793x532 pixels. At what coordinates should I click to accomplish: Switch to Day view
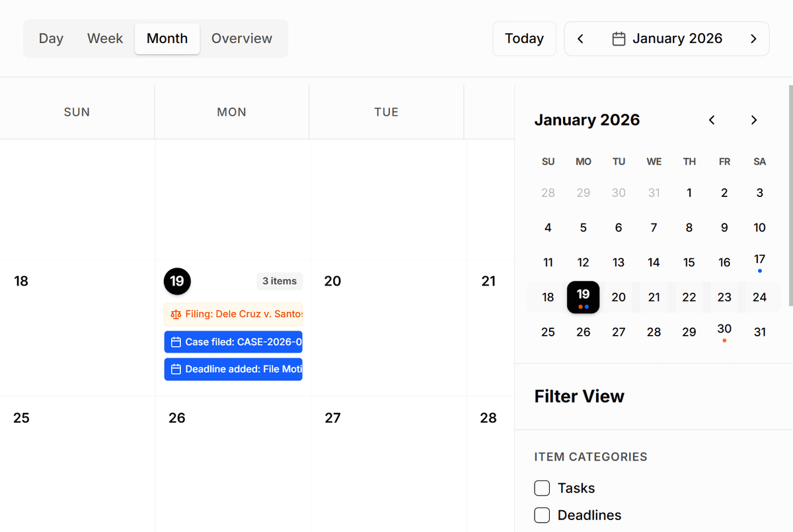tap(51, 38)
